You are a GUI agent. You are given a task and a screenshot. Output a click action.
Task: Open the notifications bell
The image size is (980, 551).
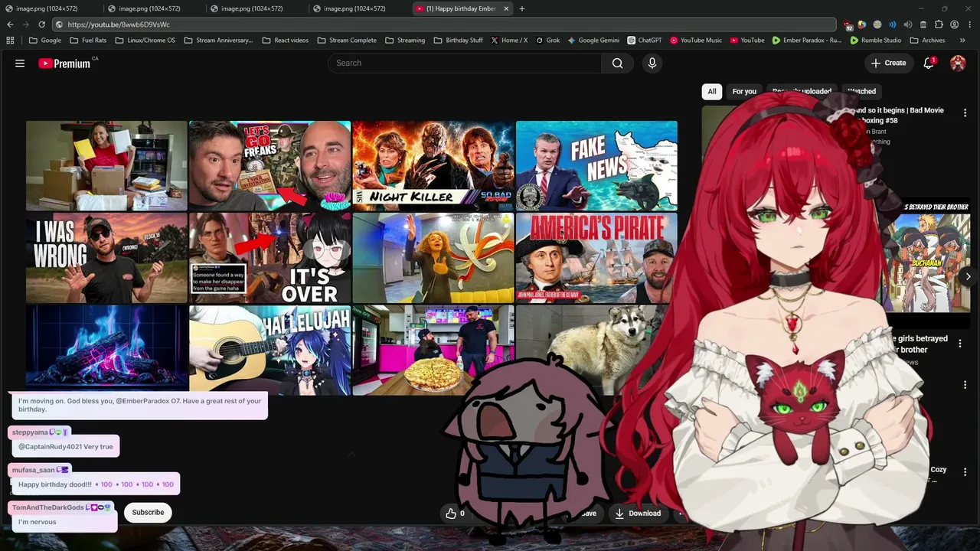[929, 64]
